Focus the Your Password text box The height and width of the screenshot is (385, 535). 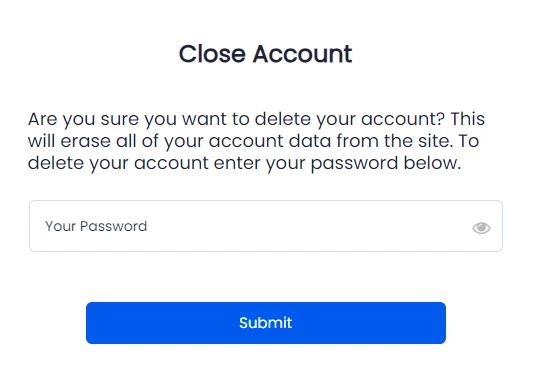pos(266,226)
